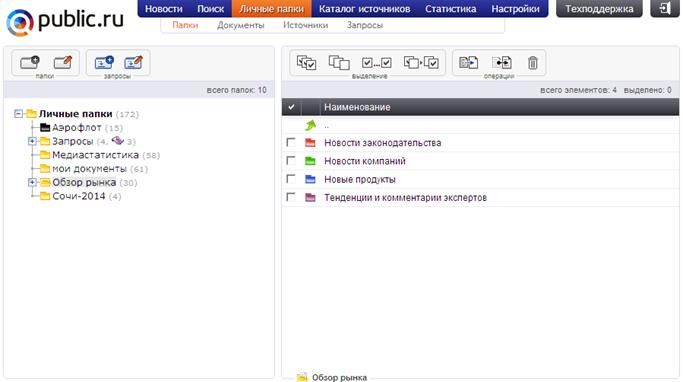
Task: Go up via the green arrow
Action: [x=310, y=125]
